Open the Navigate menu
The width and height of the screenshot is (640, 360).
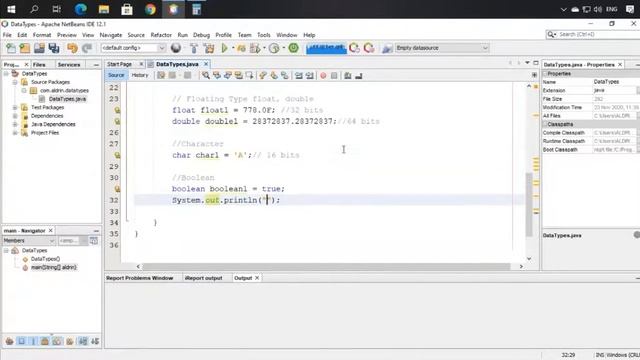coord(111,35)
